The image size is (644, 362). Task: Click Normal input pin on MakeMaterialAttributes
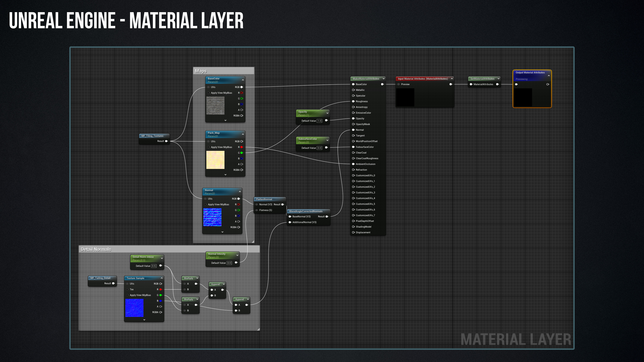353,130
